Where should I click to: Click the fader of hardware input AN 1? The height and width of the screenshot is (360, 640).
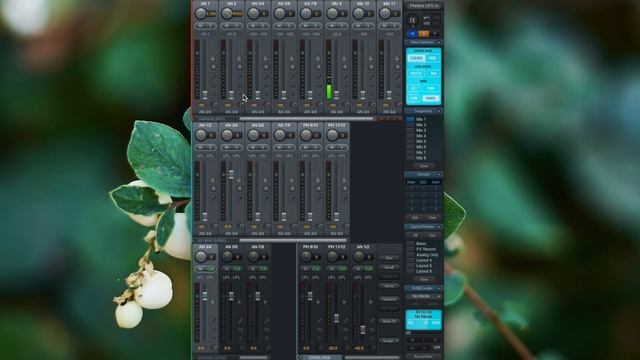pyautogui.click(x=205, y=95)
